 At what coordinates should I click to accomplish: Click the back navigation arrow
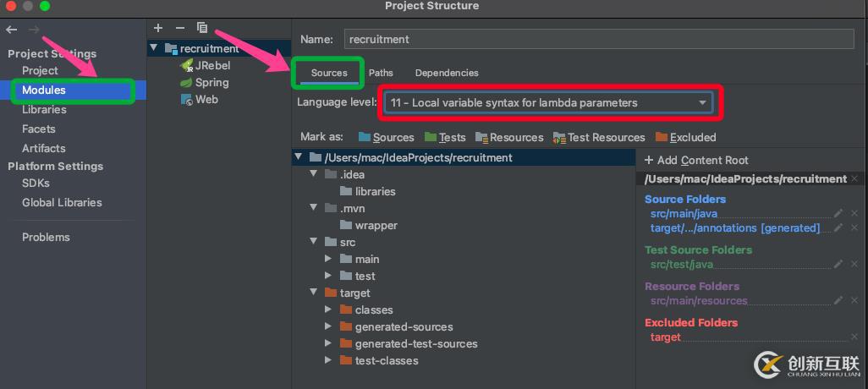[x=12, y=30]
